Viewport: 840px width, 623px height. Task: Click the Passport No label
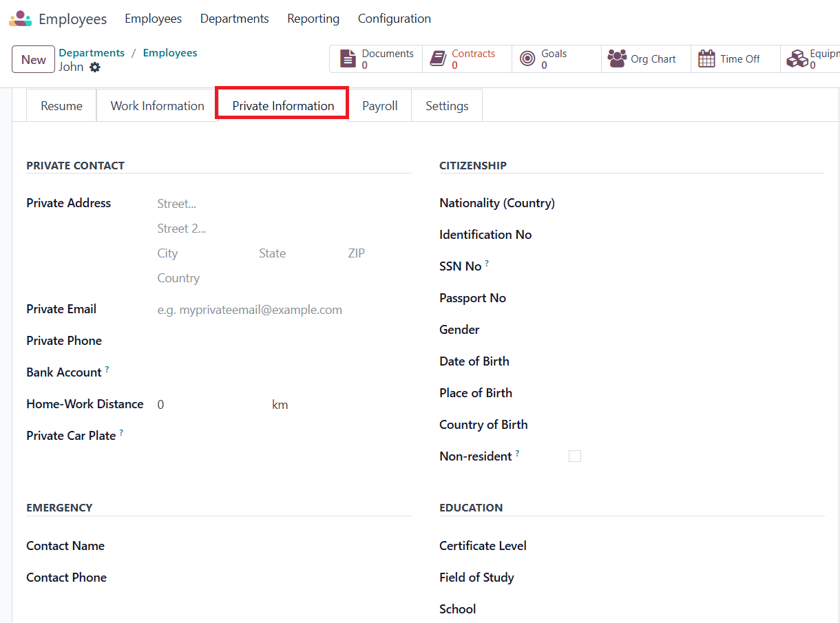click(472, 298)
